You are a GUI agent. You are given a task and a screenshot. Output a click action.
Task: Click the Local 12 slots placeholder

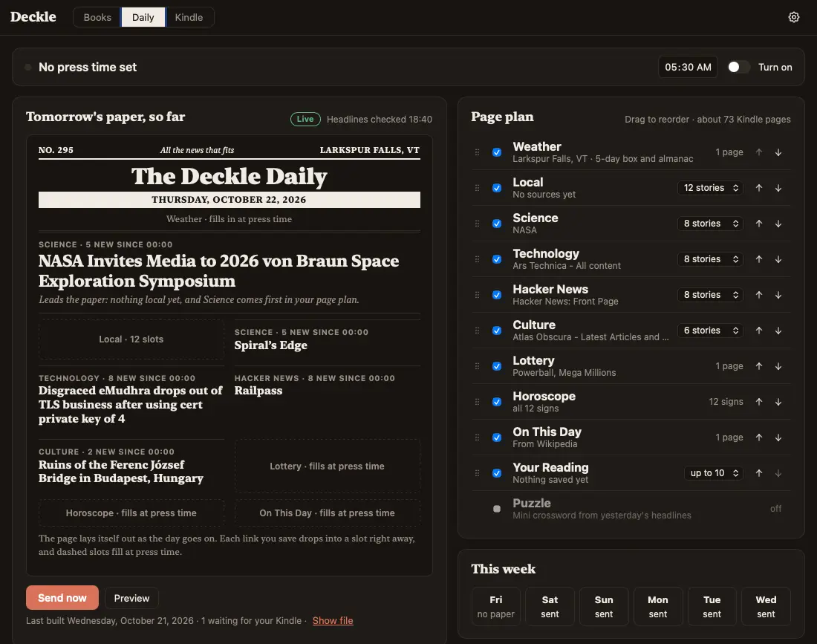pos(131,339)
